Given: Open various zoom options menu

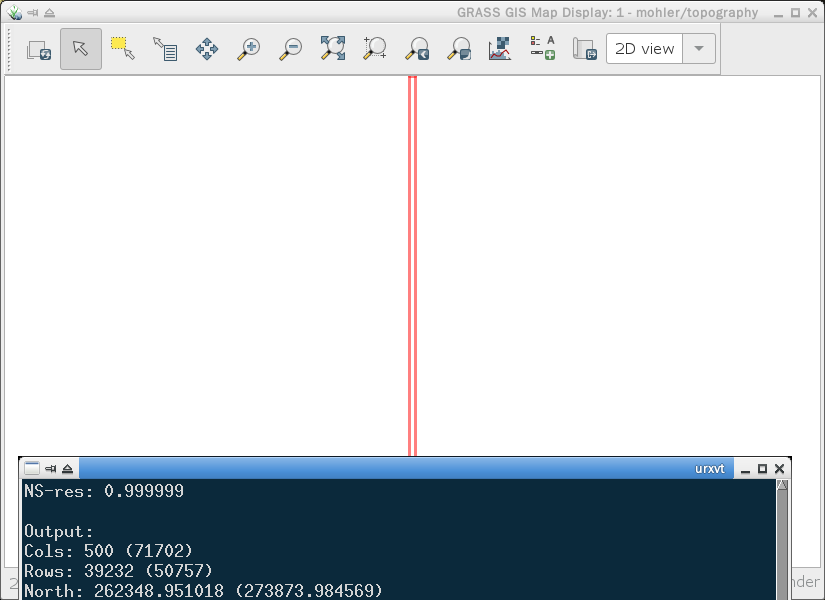Looking at the screenshot, I should 459,49.
